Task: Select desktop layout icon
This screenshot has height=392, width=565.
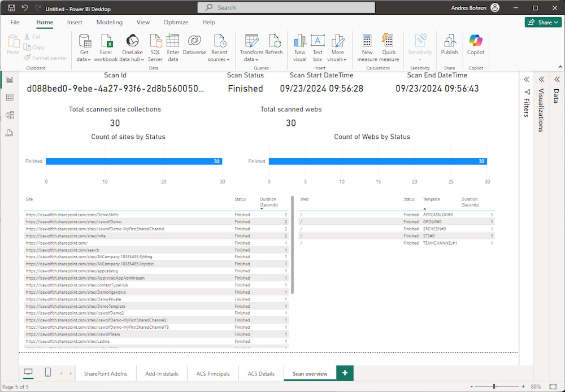Action: tap(28, 373)
